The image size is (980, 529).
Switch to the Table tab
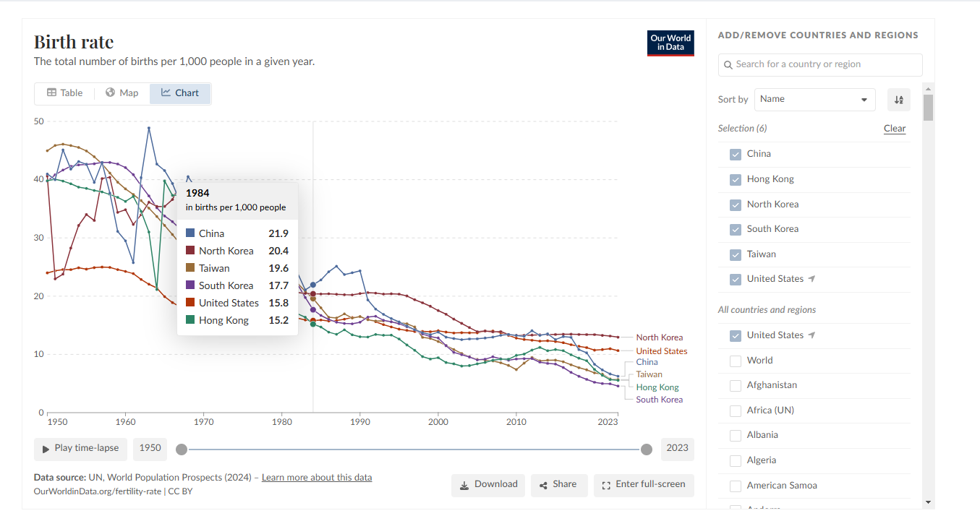pos(65,93)
